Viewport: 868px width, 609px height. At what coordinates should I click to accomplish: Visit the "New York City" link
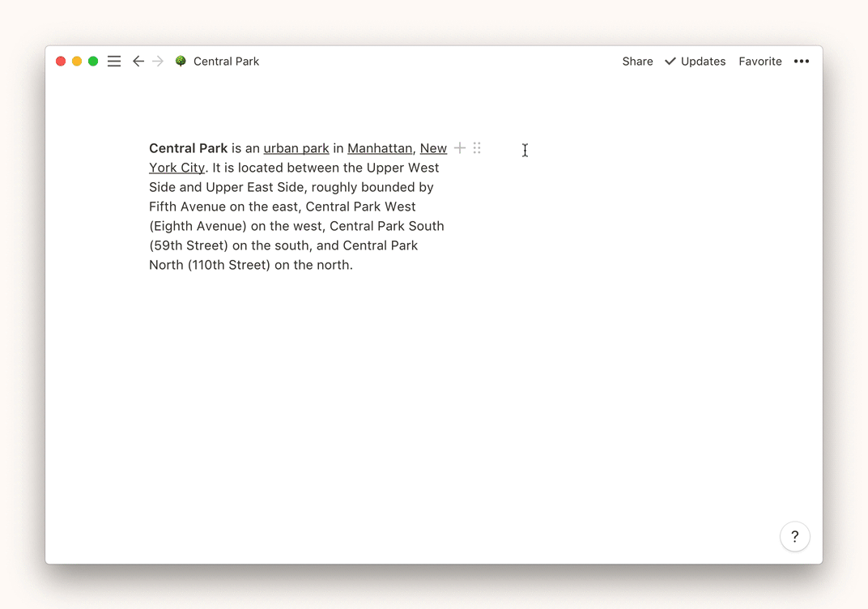tap(433, 148)
